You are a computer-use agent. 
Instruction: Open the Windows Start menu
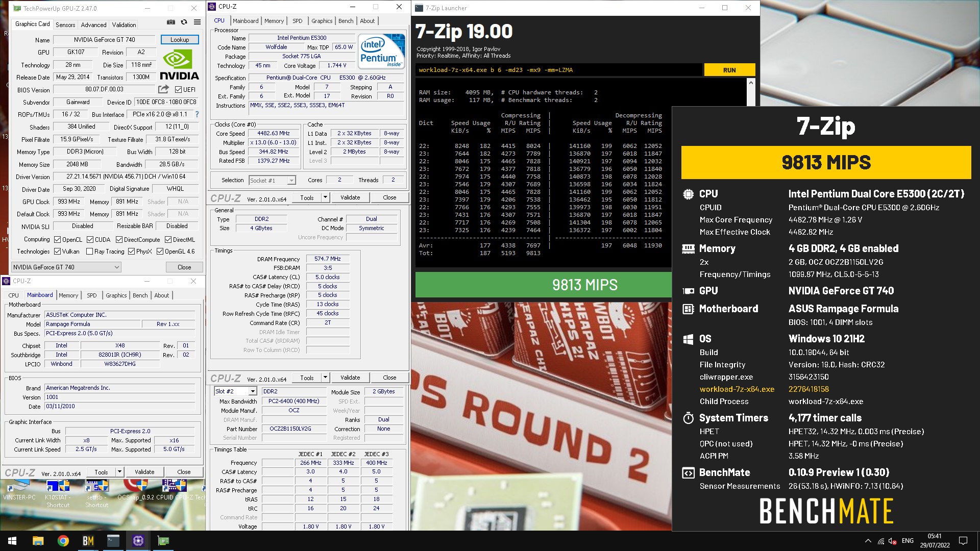point(12,541)
